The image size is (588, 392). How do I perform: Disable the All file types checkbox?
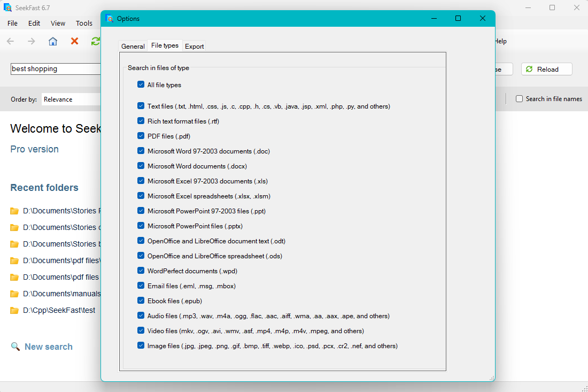[x=141, y=84]
